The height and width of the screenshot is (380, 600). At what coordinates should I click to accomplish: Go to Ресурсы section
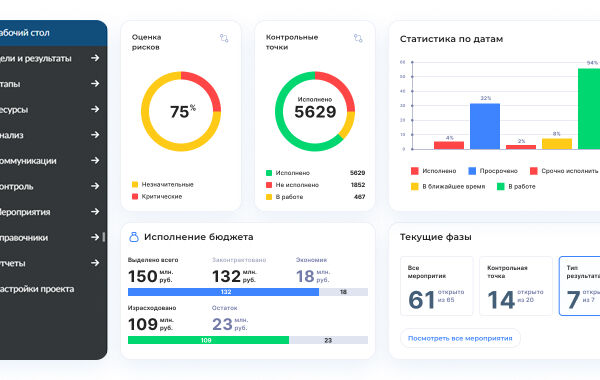(x=53, y=109)
